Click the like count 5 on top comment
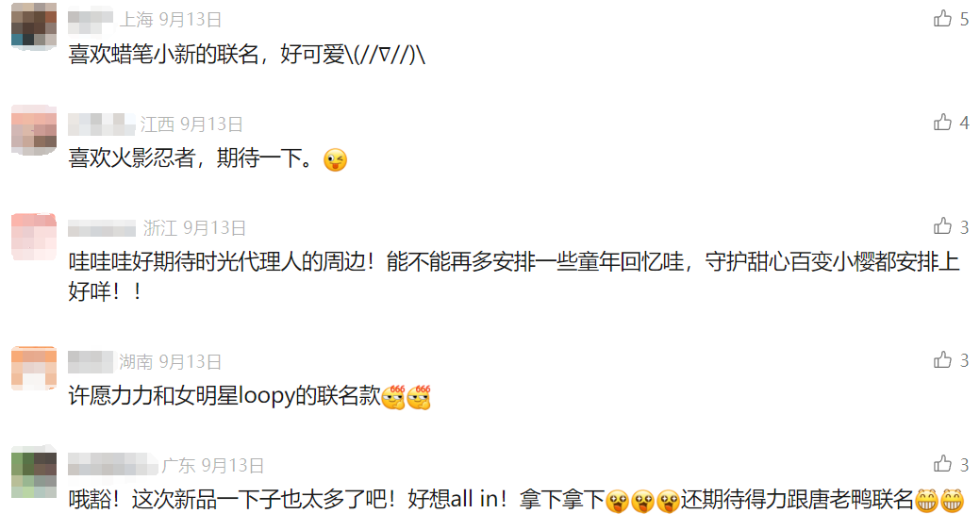The image size is (980, 530). (x=964, y=20)
